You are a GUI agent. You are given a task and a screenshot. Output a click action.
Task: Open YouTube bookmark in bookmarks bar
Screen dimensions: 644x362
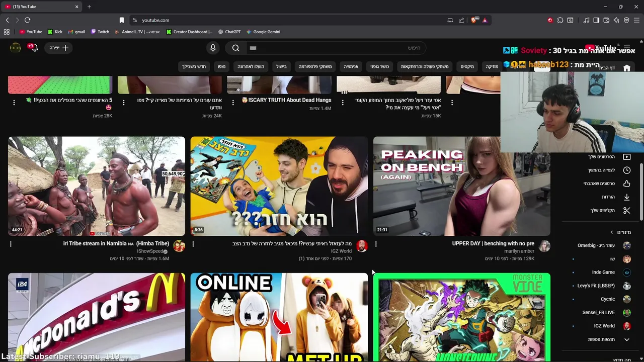[31, 32]
